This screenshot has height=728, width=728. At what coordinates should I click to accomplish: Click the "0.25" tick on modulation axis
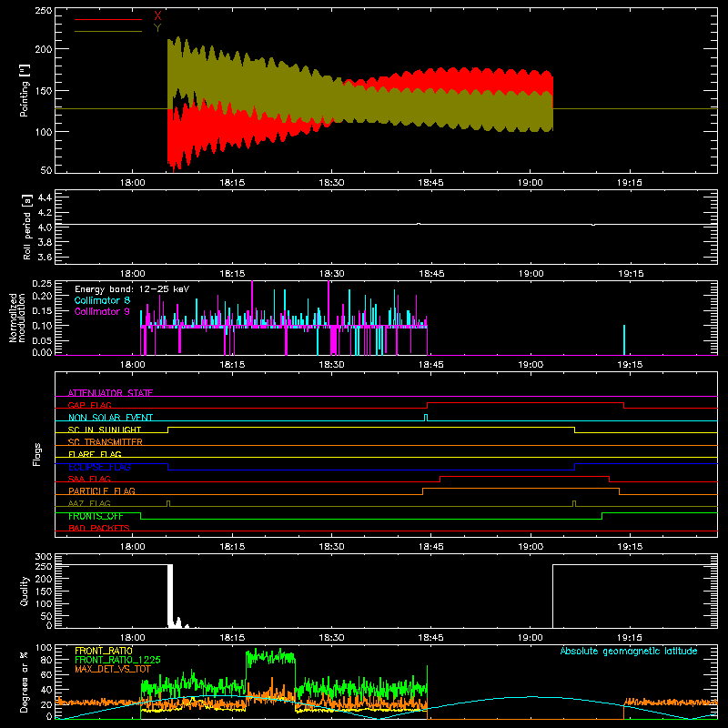click(42, 283)
